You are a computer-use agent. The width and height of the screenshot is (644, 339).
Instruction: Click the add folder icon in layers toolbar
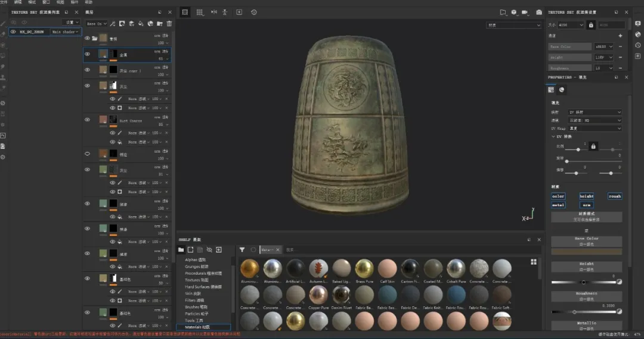pyautogui.click(x=160, y=24)
